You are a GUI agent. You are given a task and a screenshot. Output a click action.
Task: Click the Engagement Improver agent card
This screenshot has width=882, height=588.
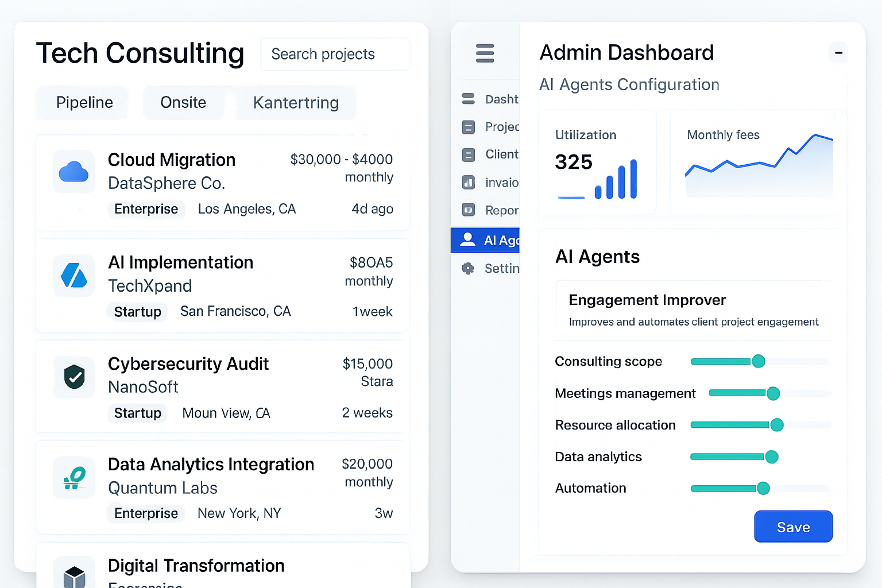[x=693, y=310]
